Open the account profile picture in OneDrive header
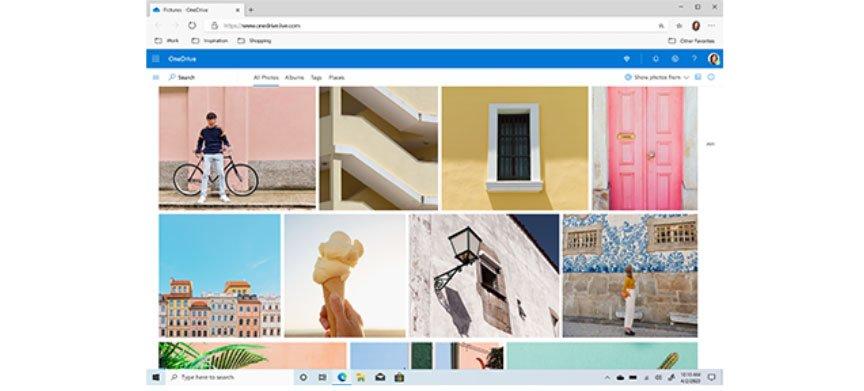Viewport: 864px width, 391px height. click(x=714, y=59)
